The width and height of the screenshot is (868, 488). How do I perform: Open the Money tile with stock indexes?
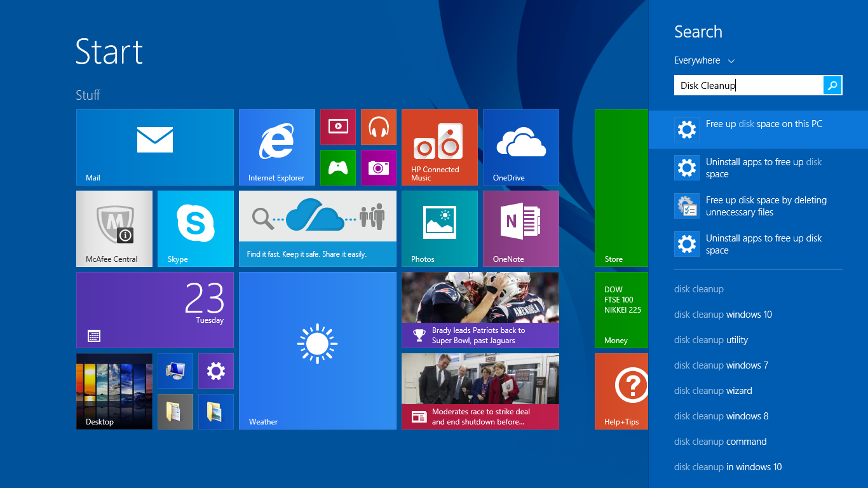621,310
